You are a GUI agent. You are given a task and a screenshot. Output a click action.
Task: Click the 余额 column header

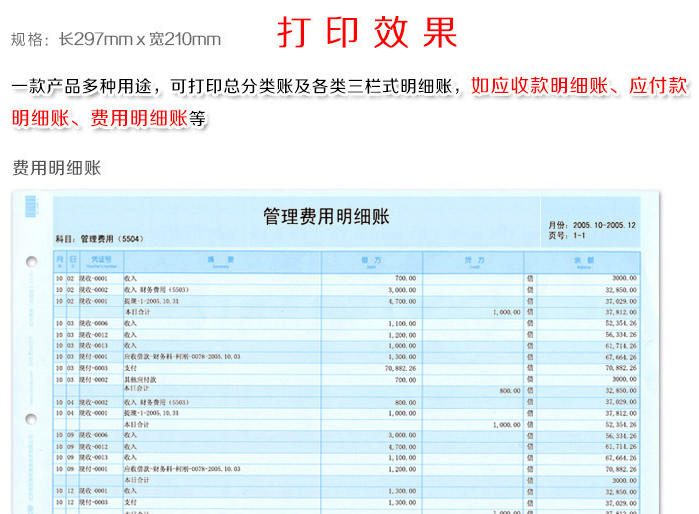pyautogui.click(x=584, y=261)
